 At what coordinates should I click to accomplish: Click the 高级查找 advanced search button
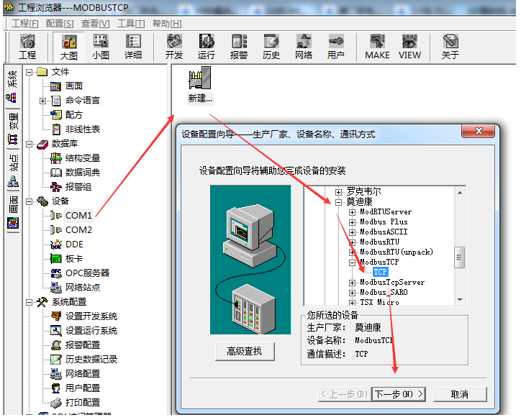(245, 351)
